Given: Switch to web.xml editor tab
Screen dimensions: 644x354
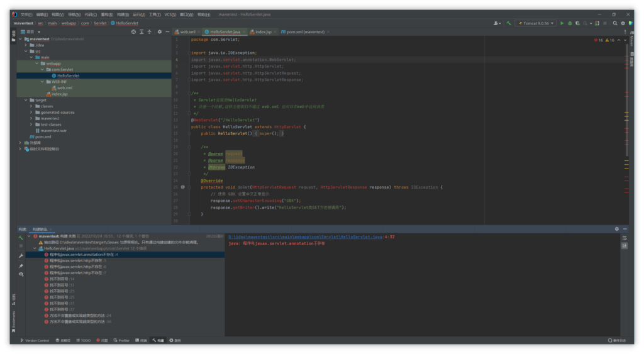Looking at the screenshot, I should [187, 32].
